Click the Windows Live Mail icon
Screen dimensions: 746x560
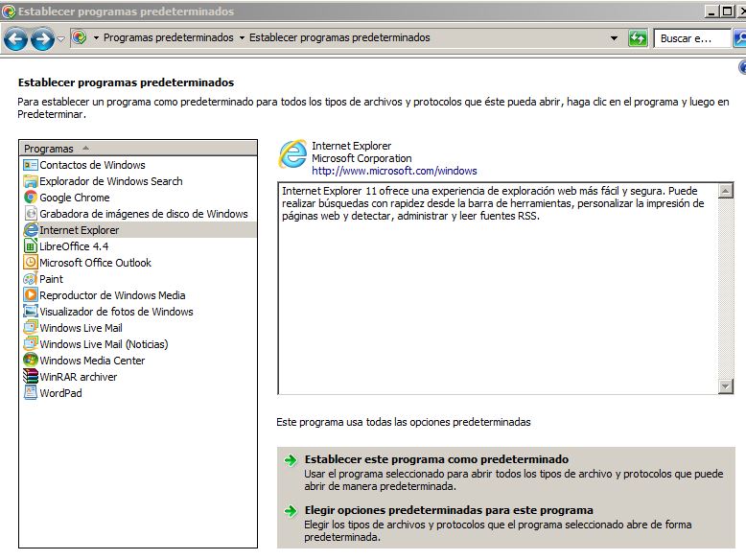tap(31, 328)
